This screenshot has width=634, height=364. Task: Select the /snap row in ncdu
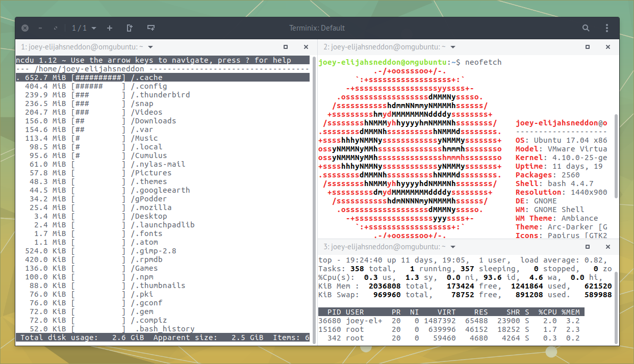point(163,103)
